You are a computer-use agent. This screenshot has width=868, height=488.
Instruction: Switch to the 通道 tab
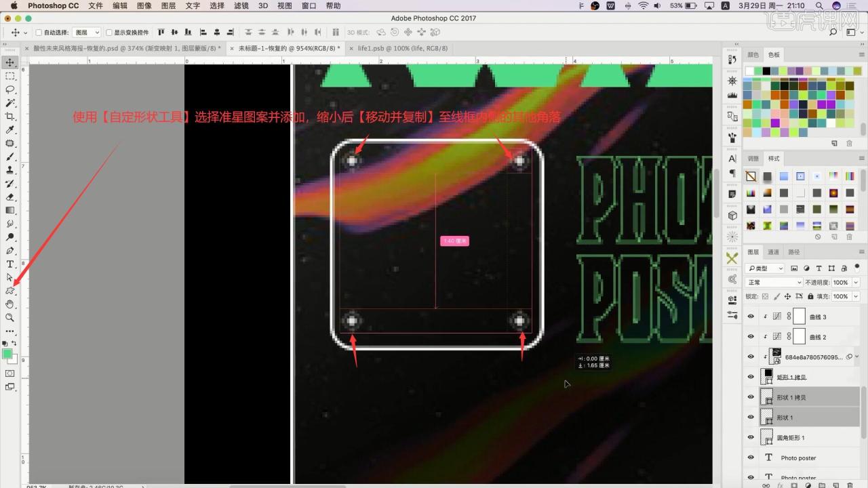773,251
